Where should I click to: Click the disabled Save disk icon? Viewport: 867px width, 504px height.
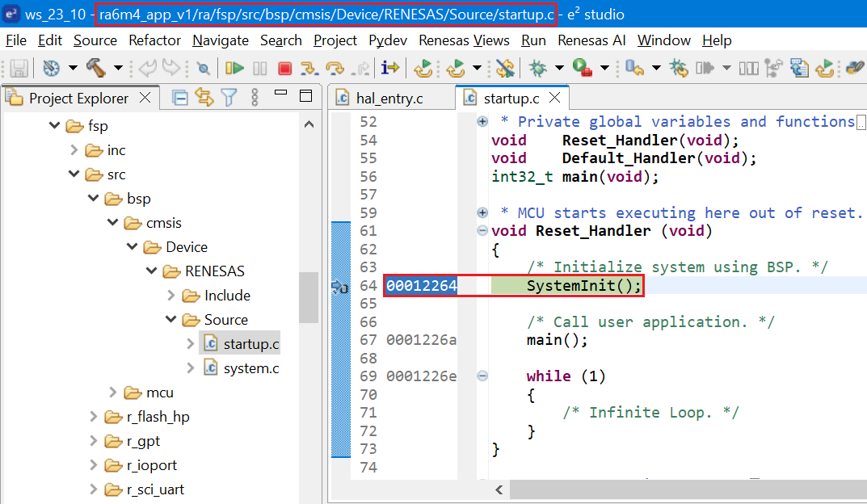(x=19, y=69)
